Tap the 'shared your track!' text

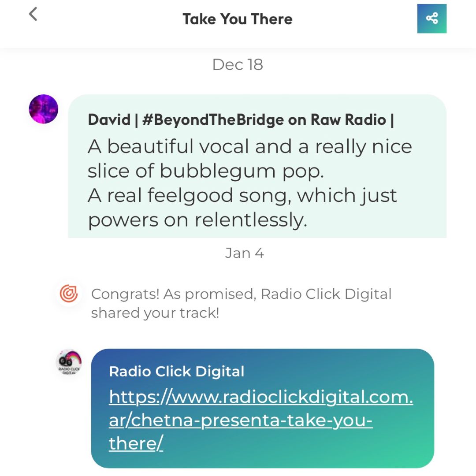pos(155,312)
